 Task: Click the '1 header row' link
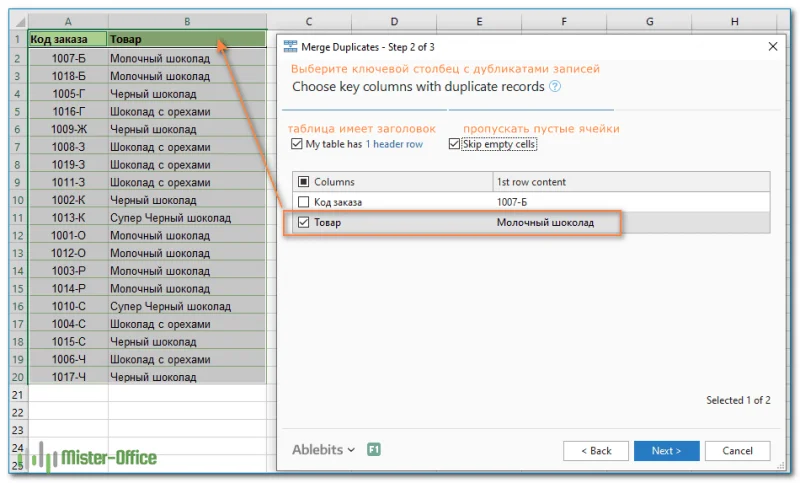[394, 145]
